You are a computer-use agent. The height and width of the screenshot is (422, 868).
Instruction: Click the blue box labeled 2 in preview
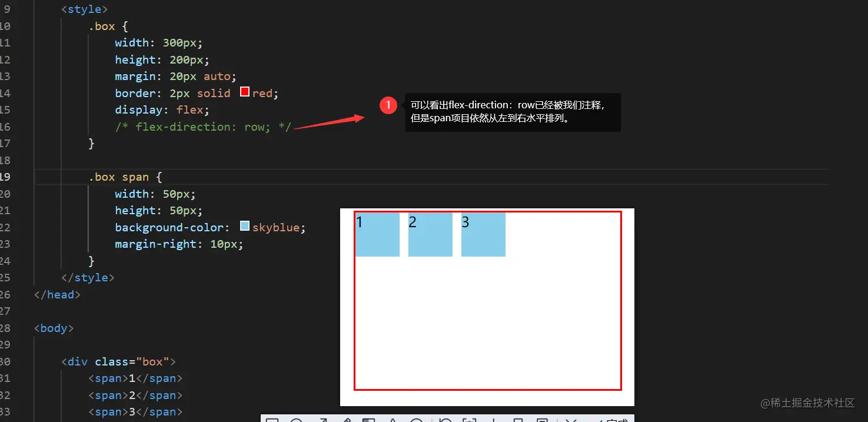[430, 234]
